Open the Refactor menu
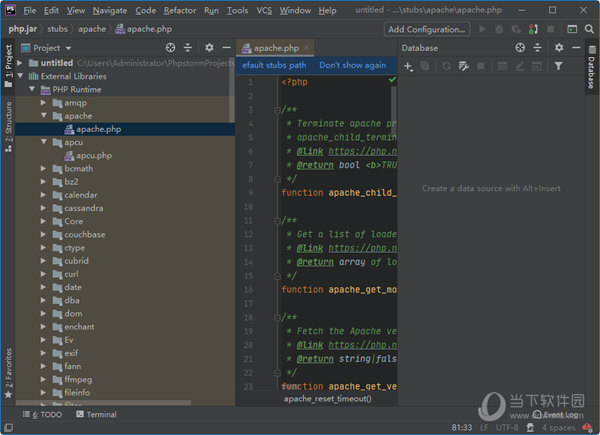 (180, 11)
